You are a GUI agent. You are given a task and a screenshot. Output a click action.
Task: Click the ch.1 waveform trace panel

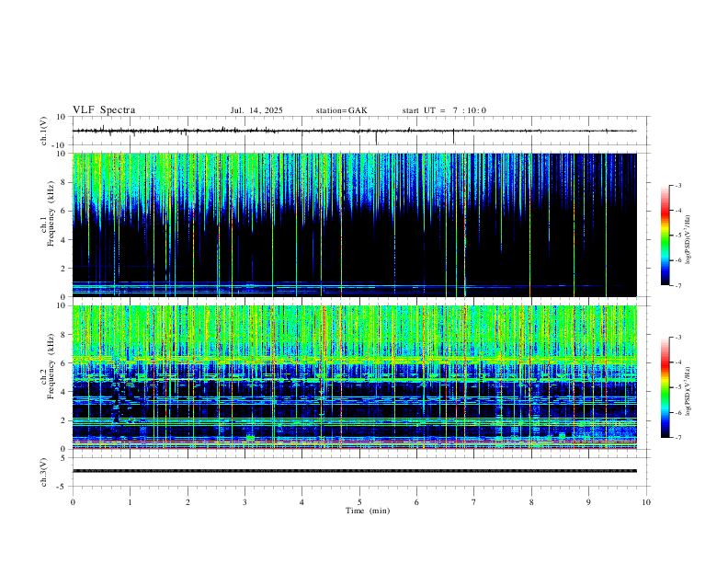[360, 131]
